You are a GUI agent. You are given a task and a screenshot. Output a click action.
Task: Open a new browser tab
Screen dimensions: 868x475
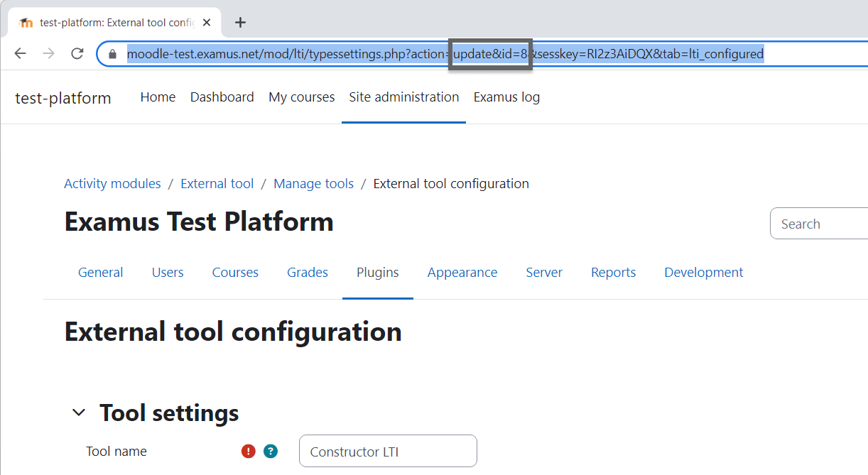(x=240, y=23)
